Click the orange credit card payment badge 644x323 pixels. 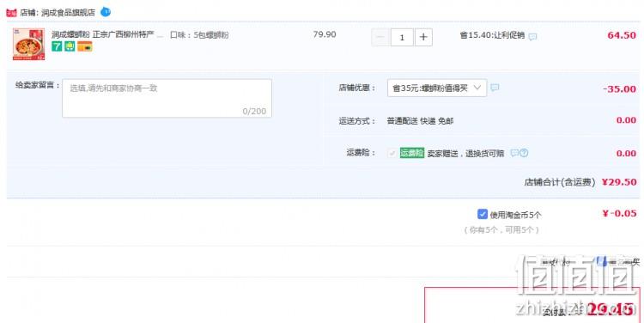(85, 46)
